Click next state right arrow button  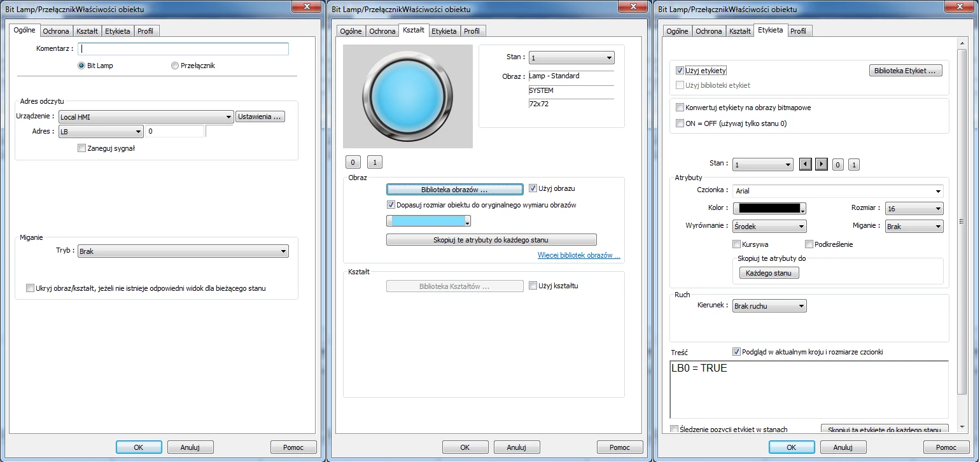click(x=821, y=164)
